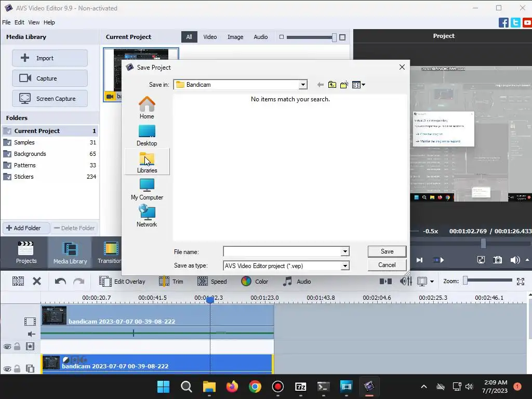Click the Capture button
Screen dimensions: 532x399
[x=50, y=78]
